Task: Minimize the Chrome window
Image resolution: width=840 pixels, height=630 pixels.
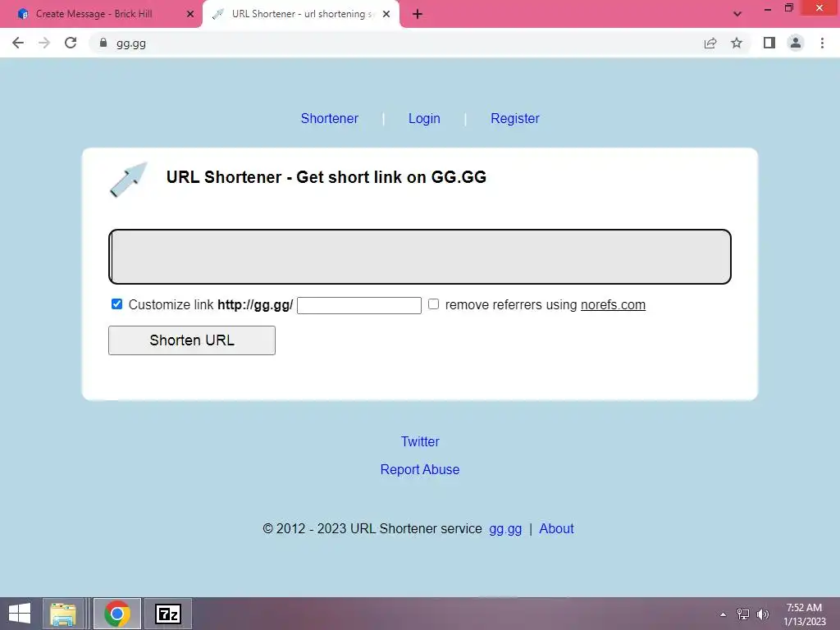Action: 768,8
